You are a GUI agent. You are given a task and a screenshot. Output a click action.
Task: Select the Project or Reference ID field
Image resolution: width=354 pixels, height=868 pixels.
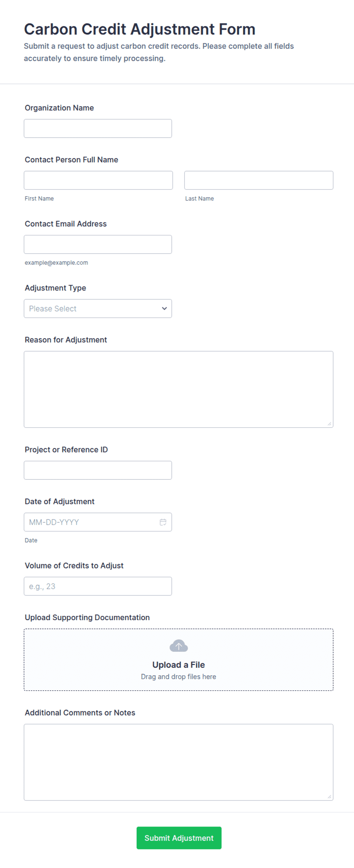click(98, 470)
